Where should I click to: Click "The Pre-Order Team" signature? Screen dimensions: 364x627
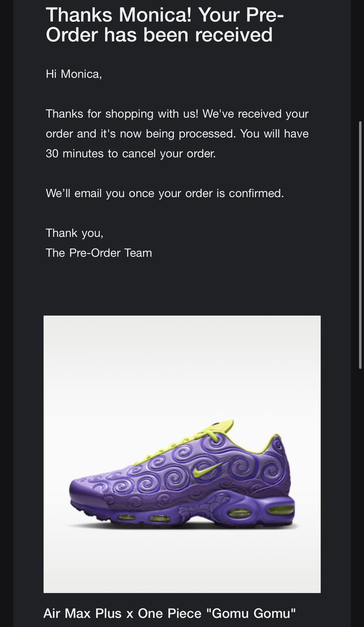click(99, 253)
